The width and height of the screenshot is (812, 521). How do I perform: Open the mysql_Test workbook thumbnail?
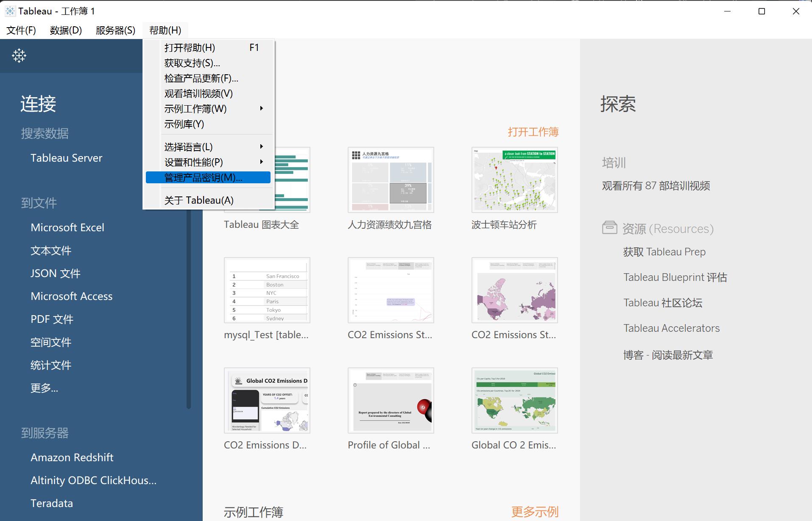tap(267, 290)
